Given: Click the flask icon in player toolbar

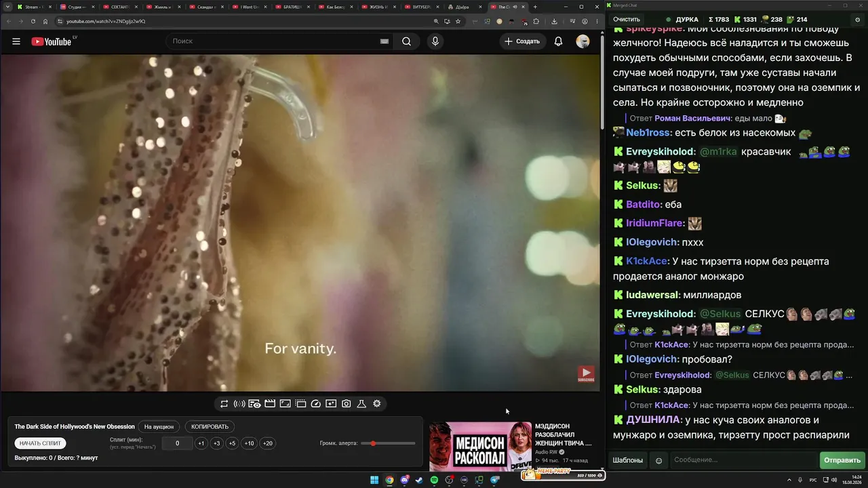Looking at the screenshot, I should (361, 404).
